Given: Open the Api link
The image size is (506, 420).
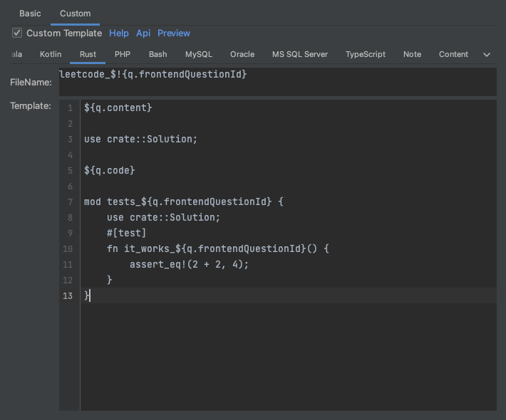Looking at the screenshot, I should 143,33.
